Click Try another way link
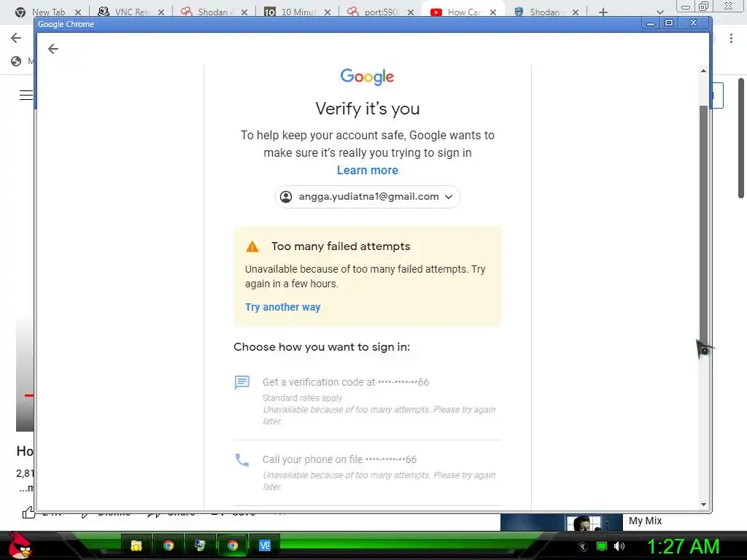747x560 pixels. [282, 307]
